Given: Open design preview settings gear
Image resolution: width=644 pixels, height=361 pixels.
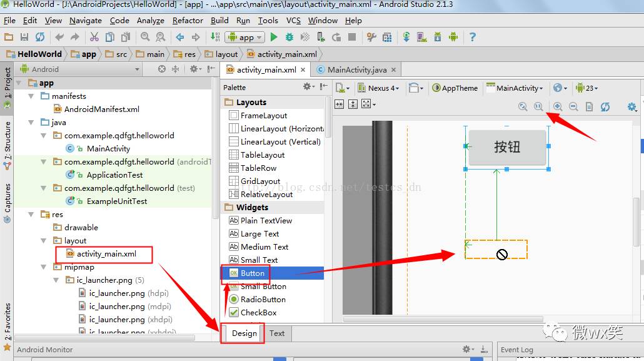Looking at the screenshot, I should (x=632, y=107).
